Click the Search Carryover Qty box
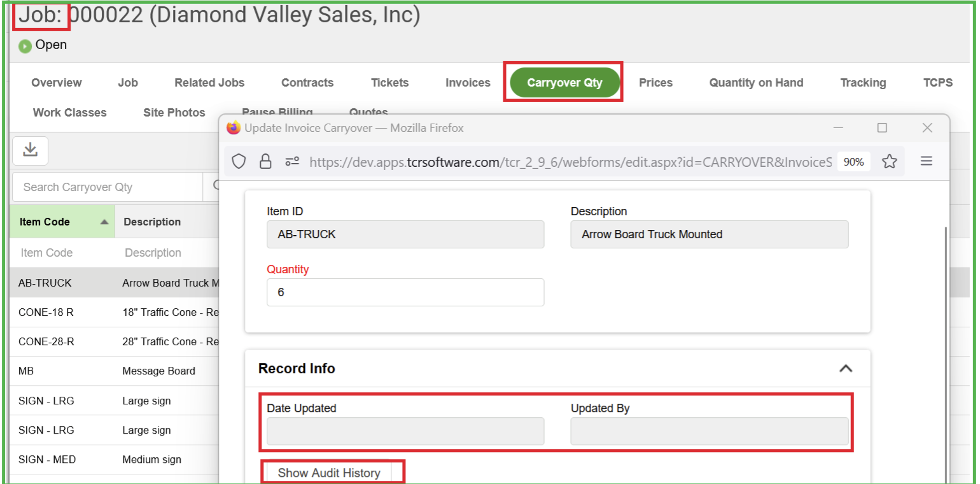 (x=107, y=187)
